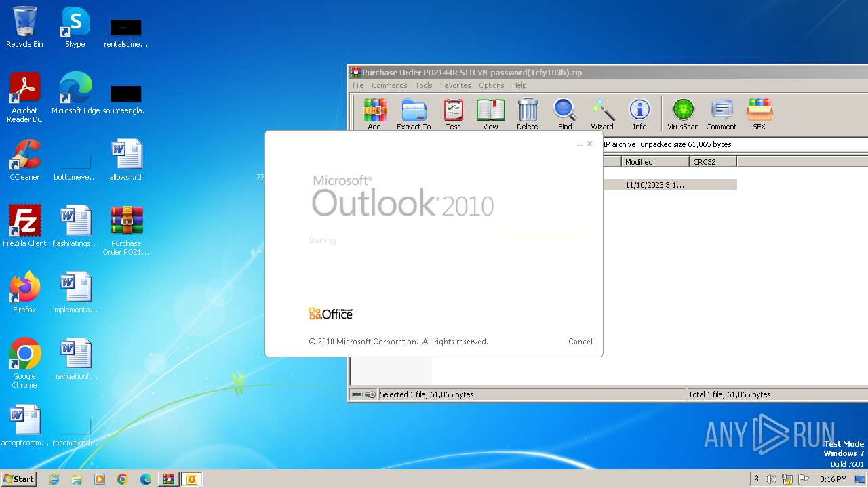Click the Action Center flag icon
Viewport: 868px width, 488px height.
click(804, 479)
